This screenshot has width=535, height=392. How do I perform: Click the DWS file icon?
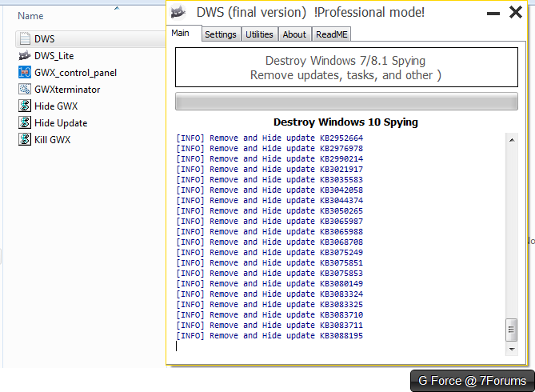(25, 38)
